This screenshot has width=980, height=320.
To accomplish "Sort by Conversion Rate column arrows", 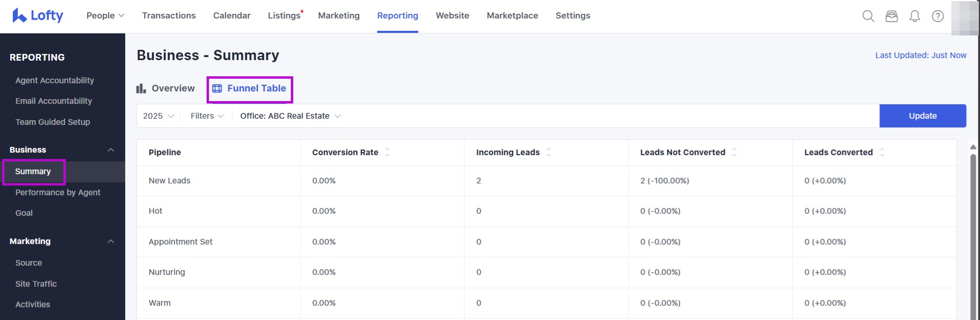I will 387,152.
